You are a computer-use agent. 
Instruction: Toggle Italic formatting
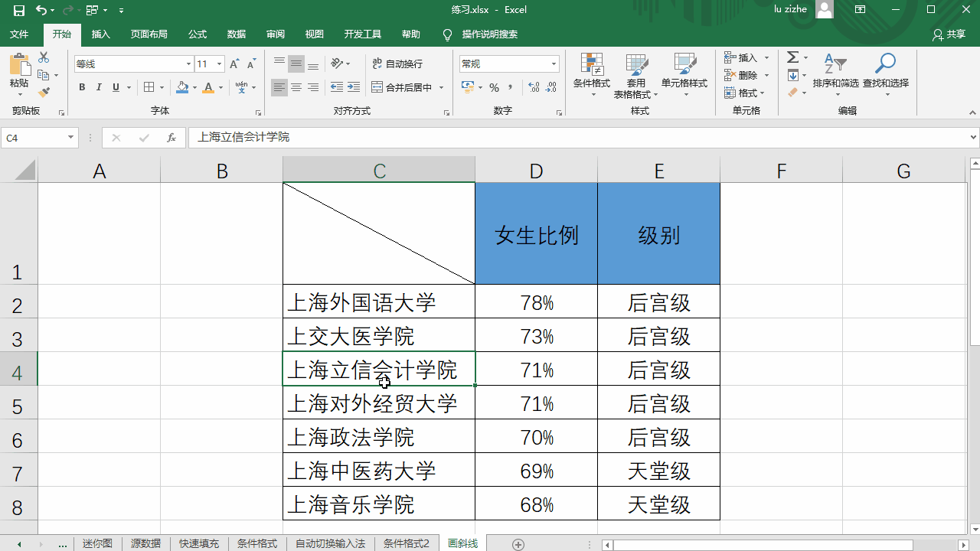[x=99, y=87]
